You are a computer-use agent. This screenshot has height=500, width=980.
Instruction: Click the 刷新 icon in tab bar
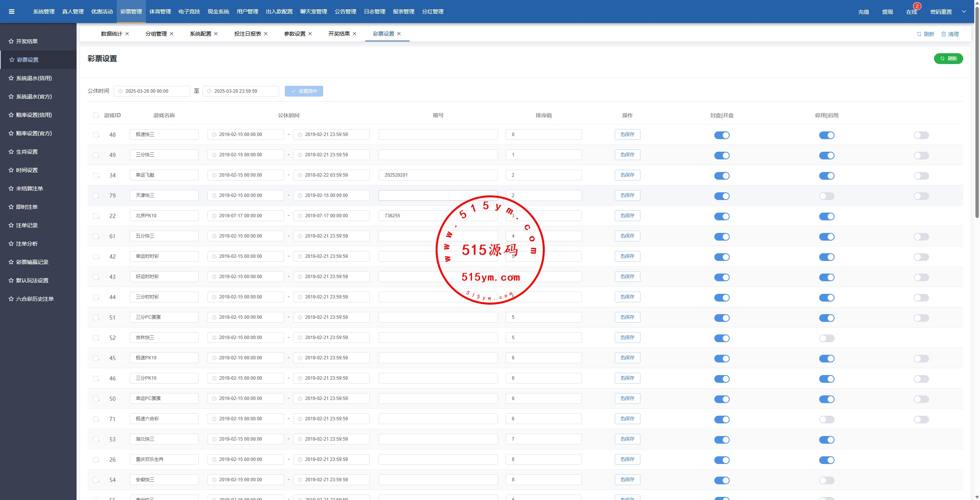919,34
